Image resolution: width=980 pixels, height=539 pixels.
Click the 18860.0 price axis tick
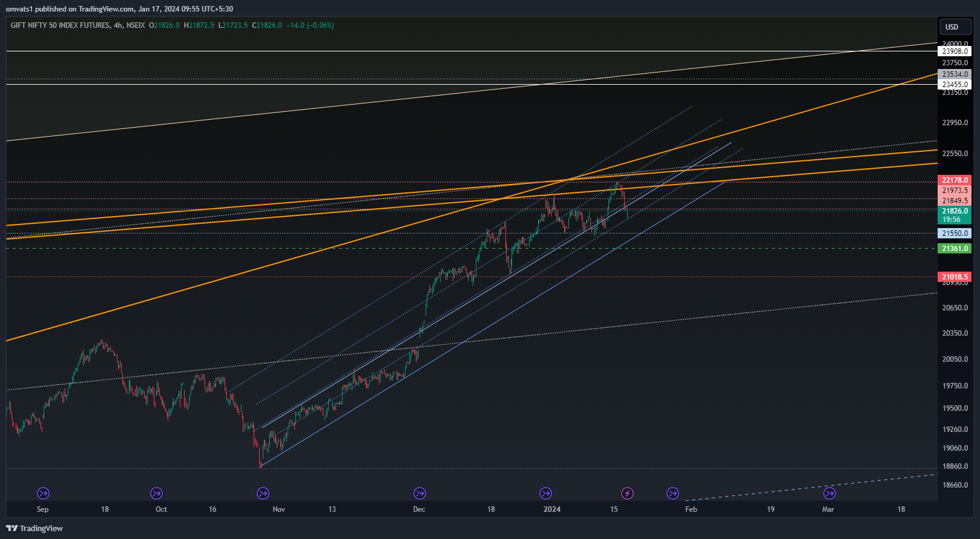coord(955,466)
